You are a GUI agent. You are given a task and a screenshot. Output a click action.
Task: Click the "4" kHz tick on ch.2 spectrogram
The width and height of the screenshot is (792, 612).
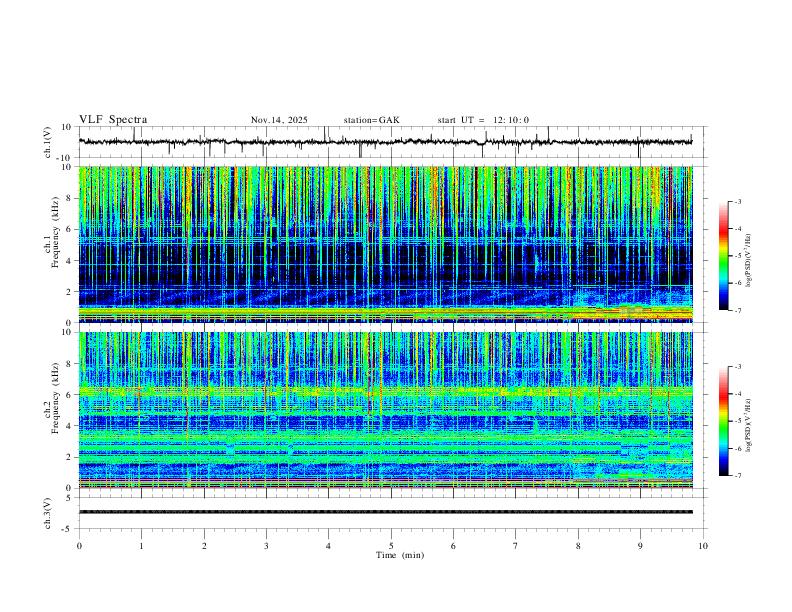click(x=69, y=426)
